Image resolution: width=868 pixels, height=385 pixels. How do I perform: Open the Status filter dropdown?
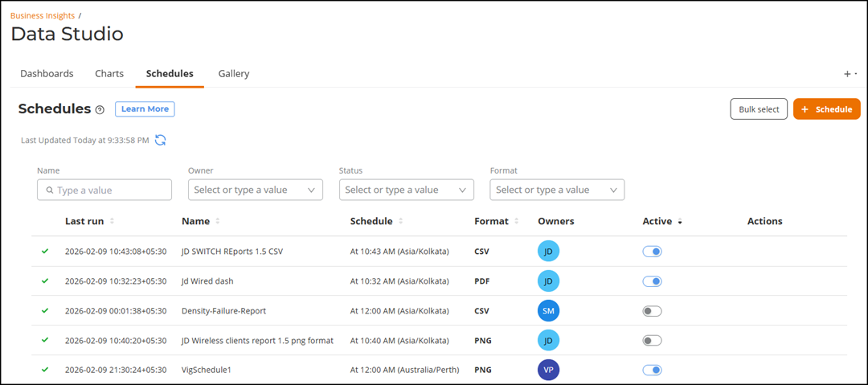[407, 190]
